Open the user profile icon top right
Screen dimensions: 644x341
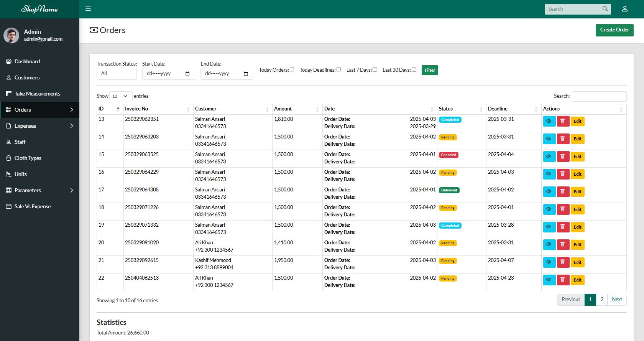coord(624,9)
